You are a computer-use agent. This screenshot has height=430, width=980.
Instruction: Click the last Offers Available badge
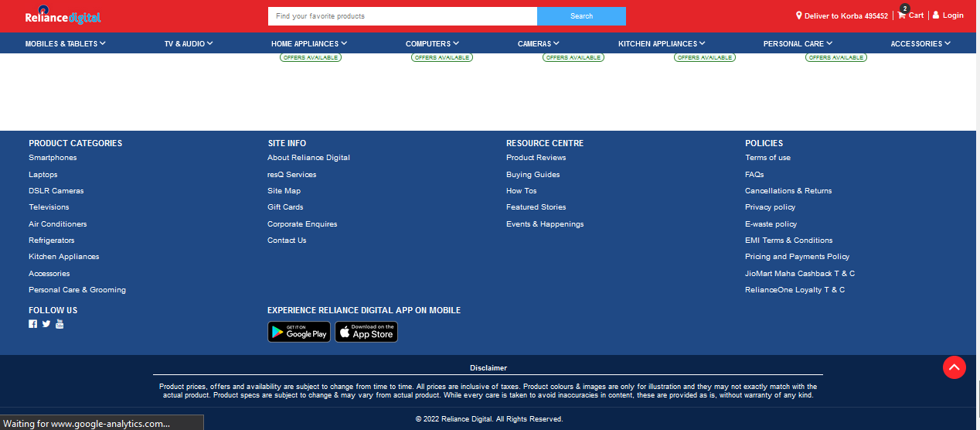[x=836, y=57]
